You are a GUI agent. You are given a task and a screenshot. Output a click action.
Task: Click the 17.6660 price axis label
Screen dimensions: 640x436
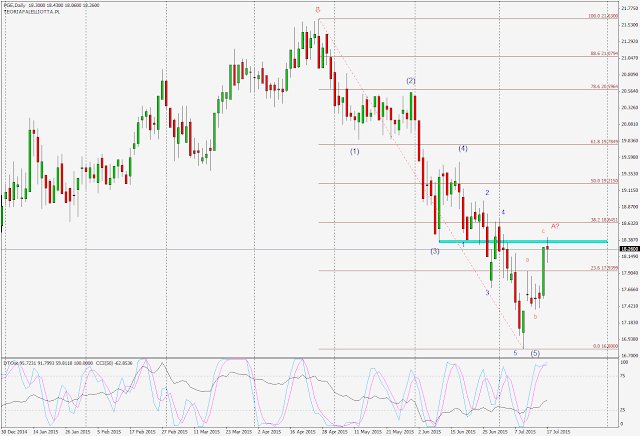[629, 289]
